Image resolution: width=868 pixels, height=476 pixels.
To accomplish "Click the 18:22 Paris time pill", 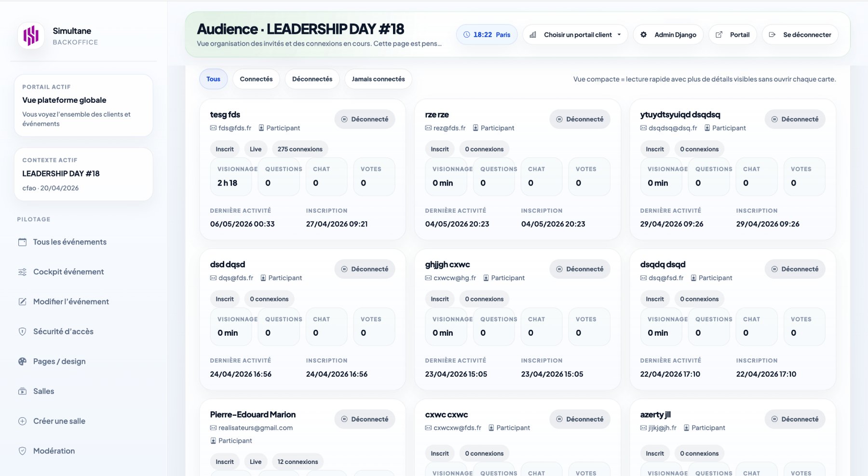I will (487, 35).
